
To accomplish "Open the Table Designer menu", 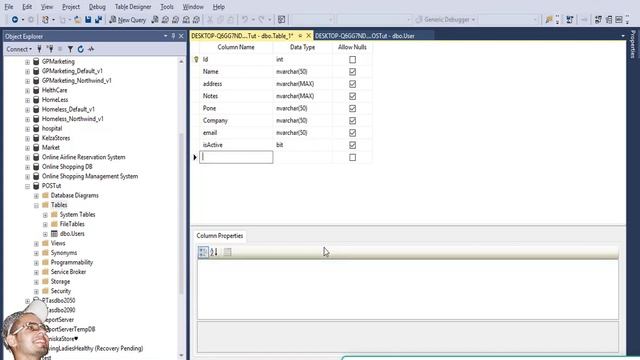I will [133, 7].
